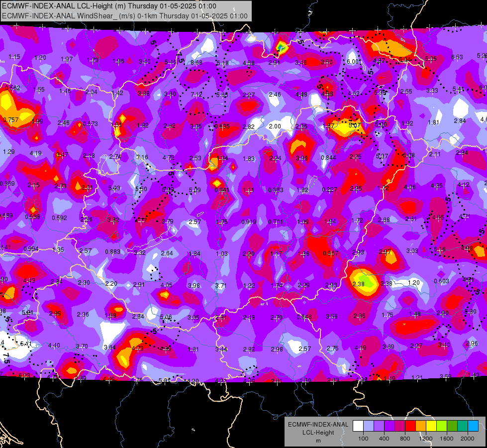This screenshot has height=448, width=487.
Task: Click the wind shear value 0.592
Action: click(59, 218)
